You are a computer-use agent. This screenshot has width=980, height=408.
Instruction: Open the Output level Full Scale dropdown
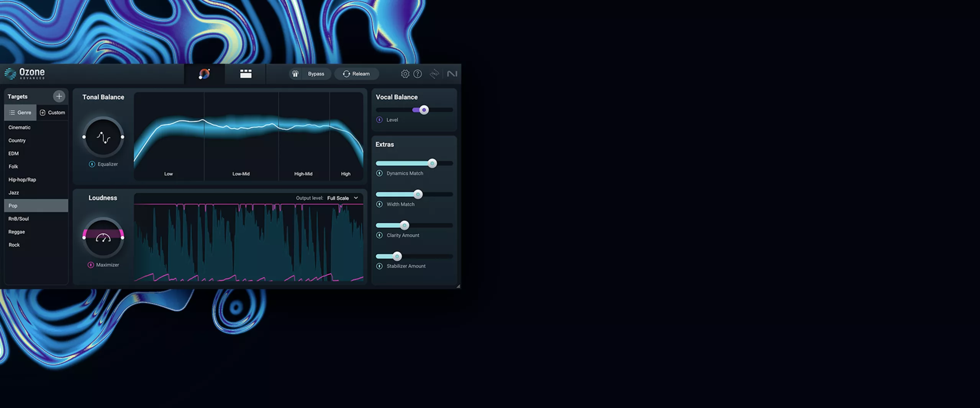point(343,198)
